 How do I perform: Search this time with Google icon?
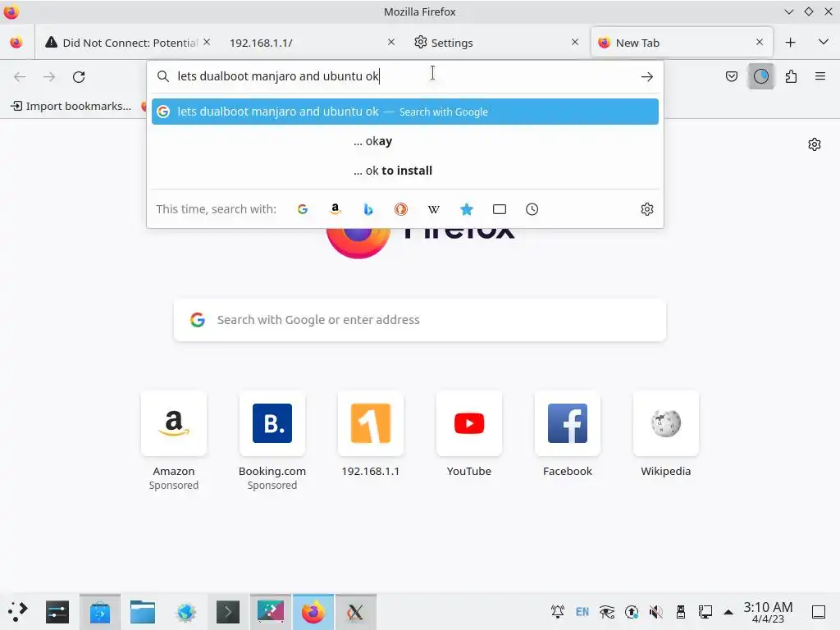(x=303, y=209)
